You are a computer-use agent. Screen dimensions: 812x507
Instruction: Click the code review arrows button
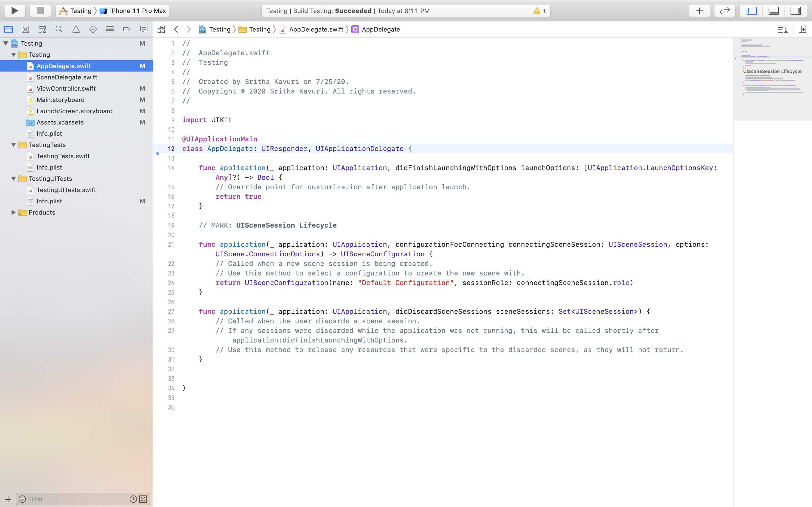click(x=725, y=11)
